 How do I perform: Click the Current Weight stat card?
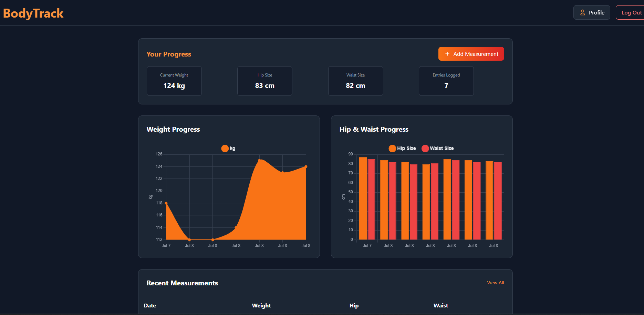pos(174,81)
